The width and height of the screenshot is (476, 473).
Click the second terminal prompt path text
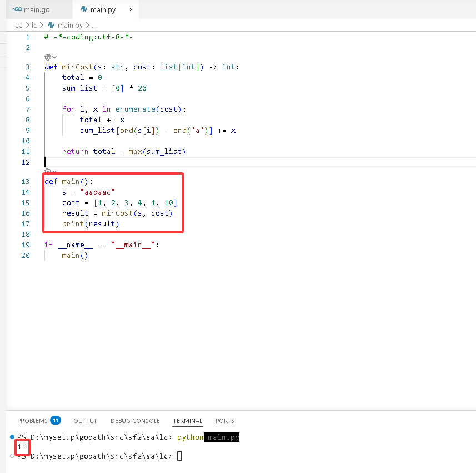[101, 456]
